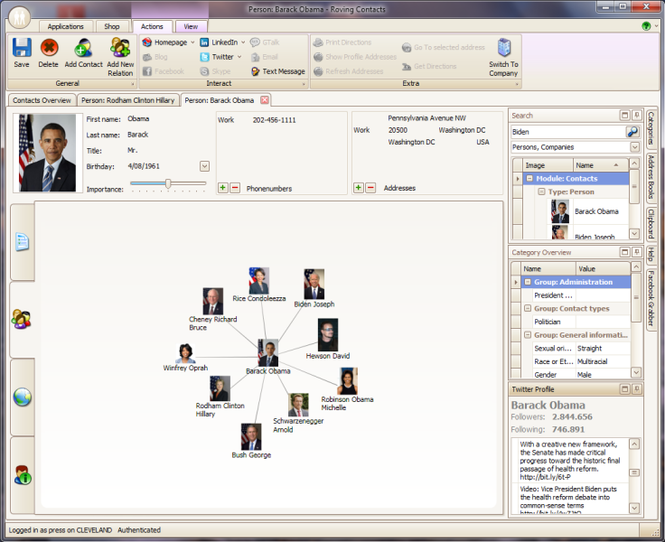
Task: Collapse the Type: Person tree node
Action: point(541,192)
